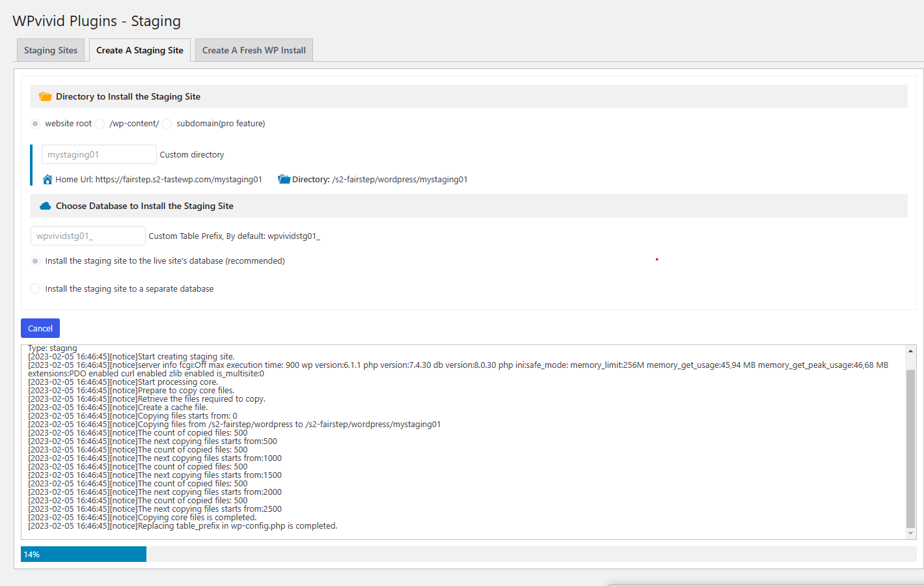Choose install to a separate database radio
Image resolution: width=924 pixels, height=586 pixels.
35,289
